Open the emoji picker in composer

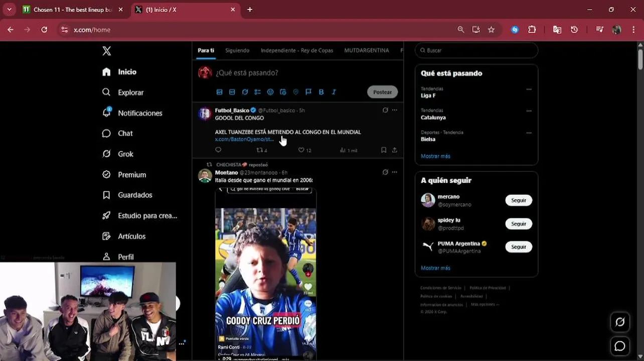pyautogui.click(x=270, y=92)
